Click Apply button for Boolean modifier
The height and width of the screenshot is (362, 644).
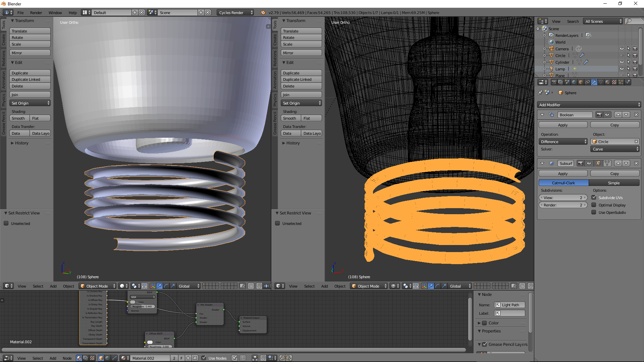pyautogui.click(x=563, y=125)
